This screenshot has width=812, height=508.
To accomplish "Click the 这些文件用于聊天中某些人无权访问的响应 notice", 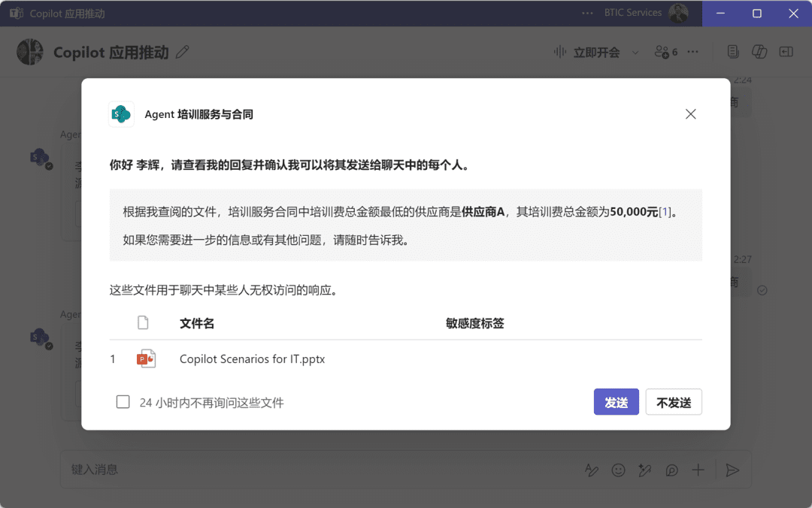I will click(226, 290).
